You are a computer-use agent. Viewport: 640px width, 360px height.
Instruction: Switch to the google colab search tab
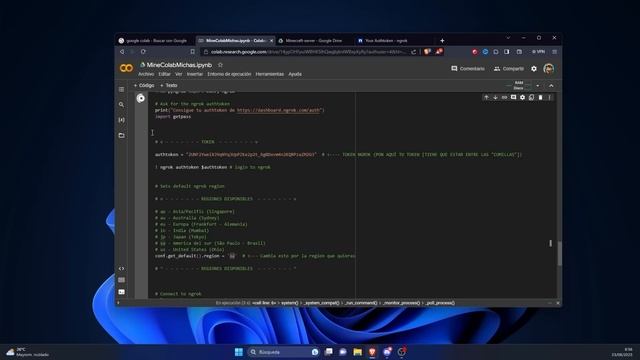(x=156, y=41)
